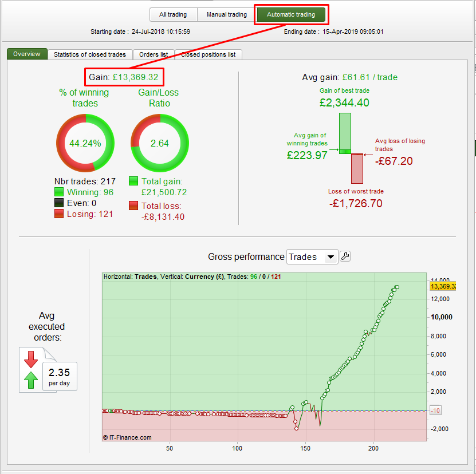Screen dimensions: 476x474
Task: Select the Automatic trading button
Action: tap(291, 14)
